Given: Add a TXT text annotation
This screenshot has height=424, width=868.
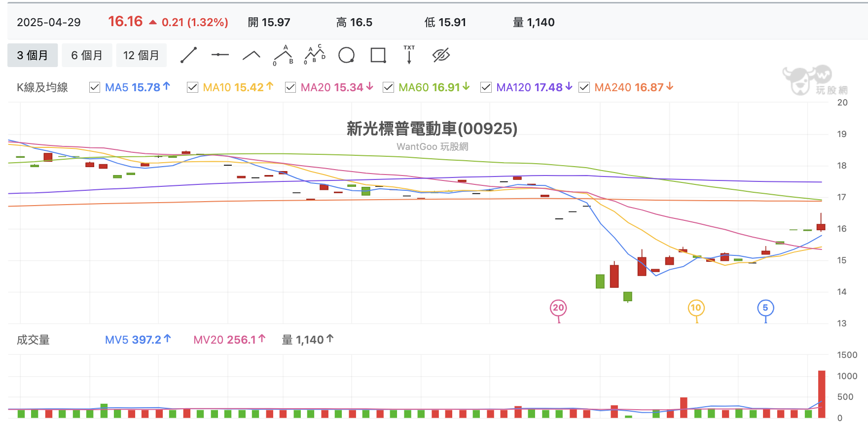Looking at the screenshot, I should point(409,55).
